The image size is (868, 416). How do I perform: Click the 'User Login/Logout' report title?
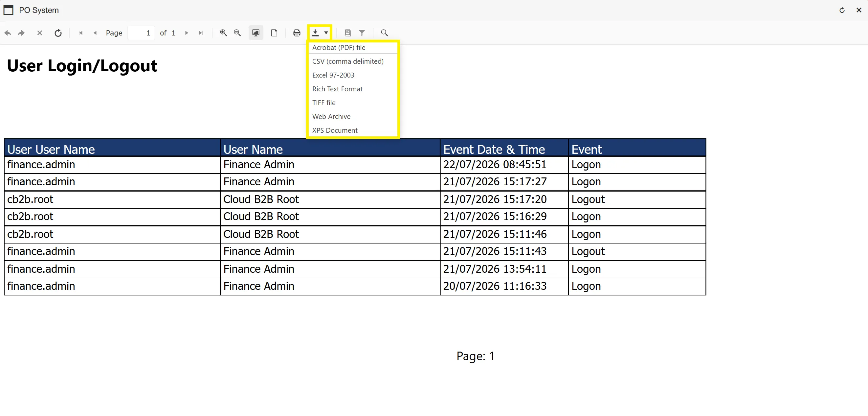pos(82,66)
